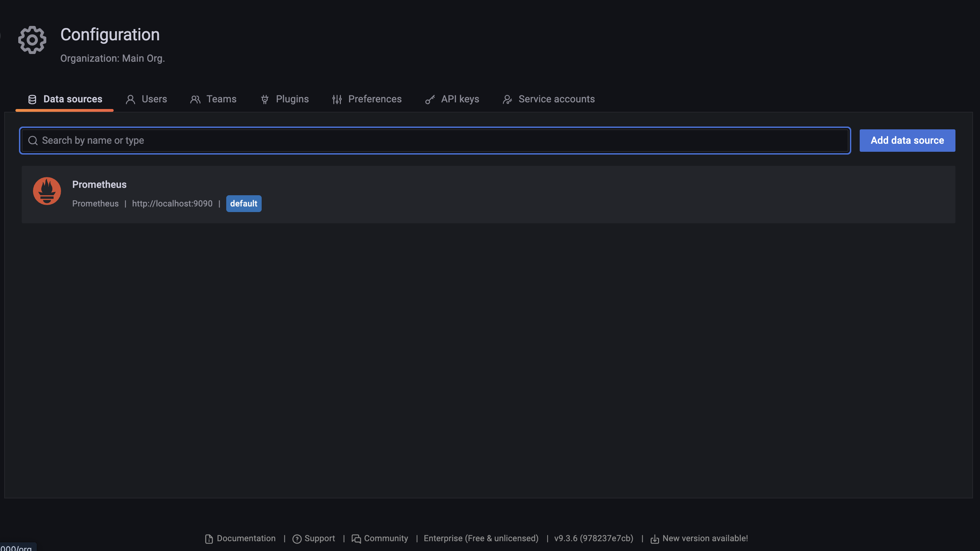980x551 pixels.
Task: Go to the Preferences tab
Action: 374,99
